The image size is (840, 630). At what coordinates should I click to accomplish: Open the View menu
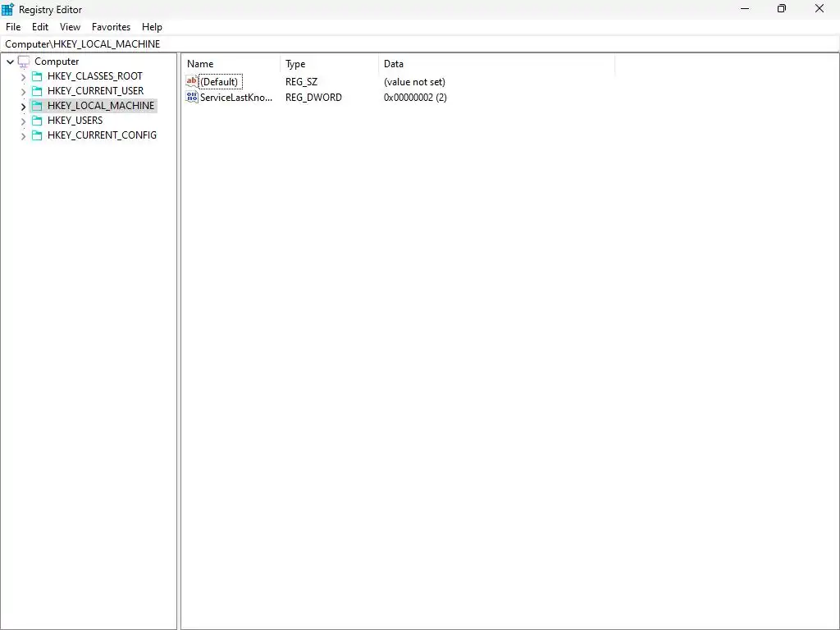(x=71, y=27)
